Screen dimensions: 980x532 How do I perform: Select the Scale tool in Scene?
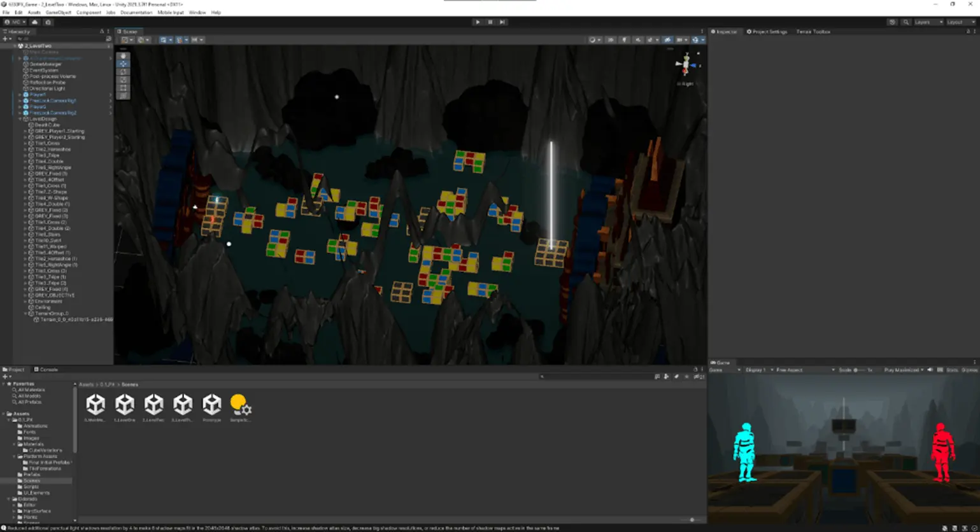pos(123,80)
